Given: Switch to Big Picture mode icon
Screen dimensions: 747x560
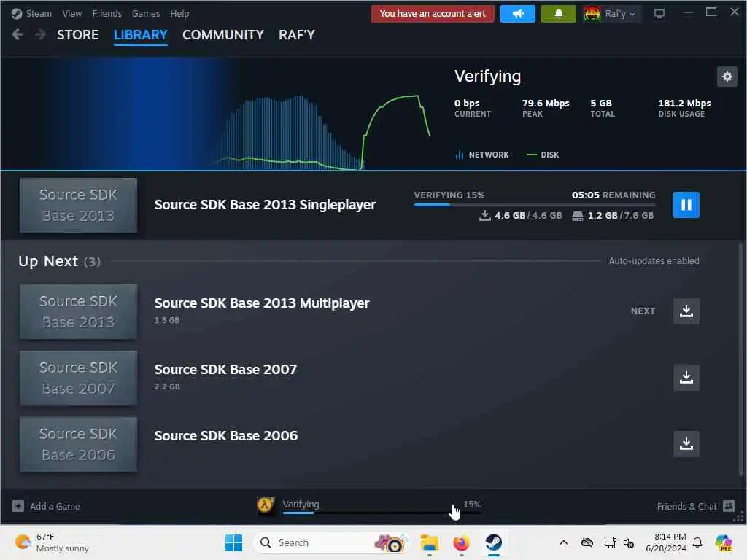Looking at the screenshot, I should click(659, 14).
